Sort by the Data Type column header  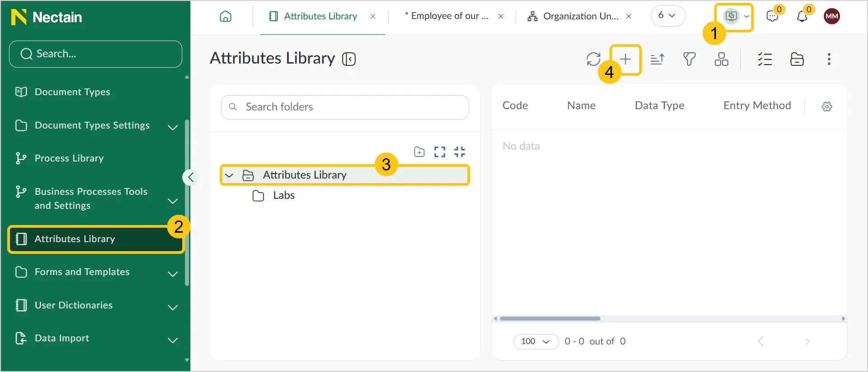click(660, 106)
